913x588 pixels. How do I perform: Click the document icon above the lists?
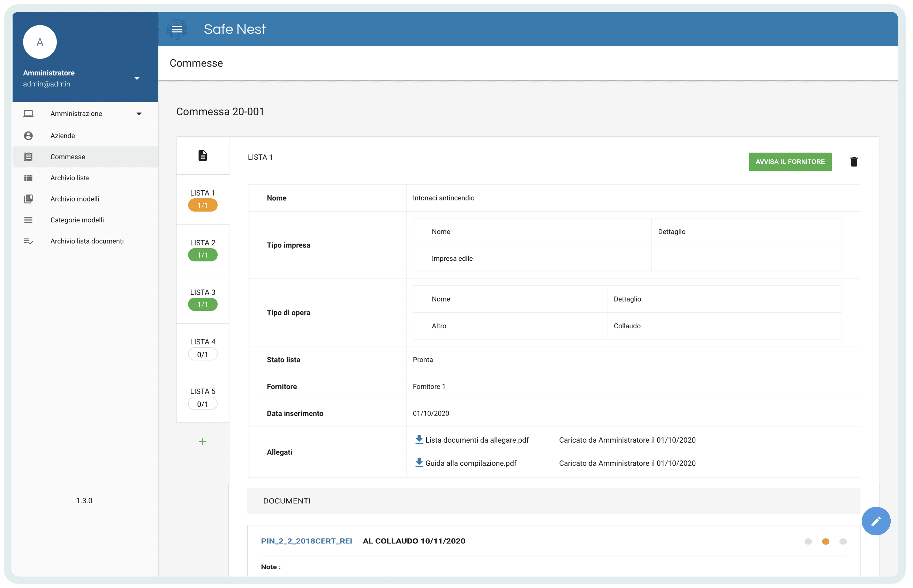tap(203, 155)
